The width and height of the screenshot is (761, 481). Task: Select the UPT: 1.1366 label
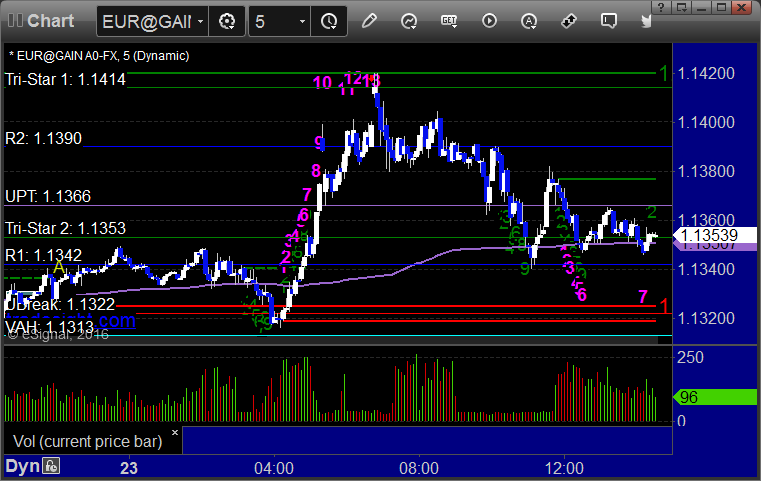[48, 196]
